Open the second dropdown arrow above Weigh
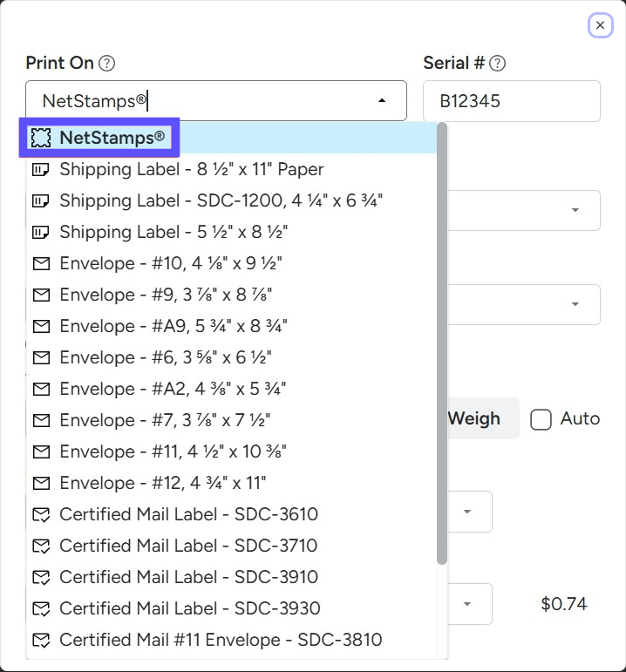 pos(575,304)
